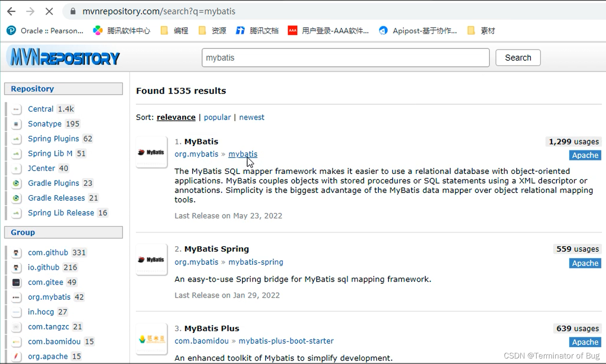Viewport: 606px width, 364px height.
Task: Click the Central repository icon
Action: tap(16, 109)
